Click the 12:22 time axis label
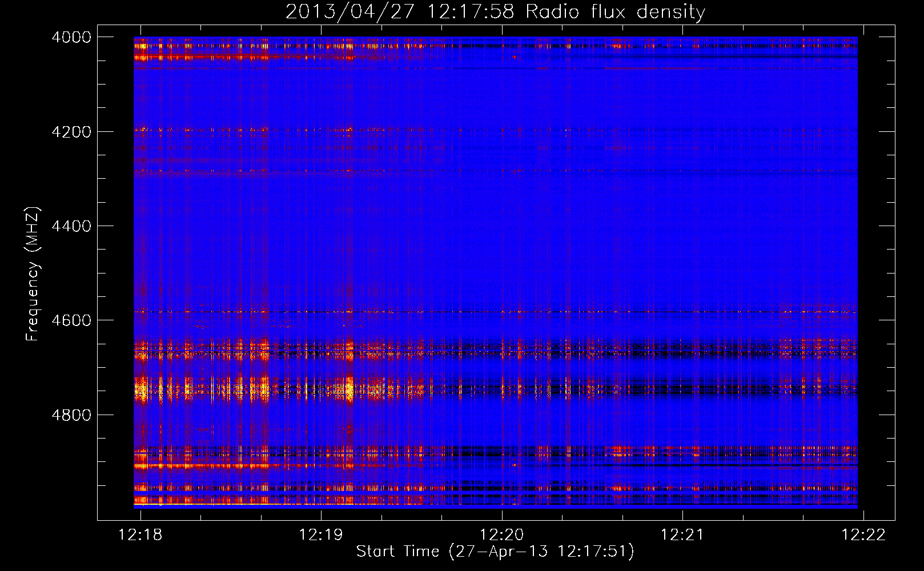Screen dimensions: 924x571 click(x=863, y=534)
